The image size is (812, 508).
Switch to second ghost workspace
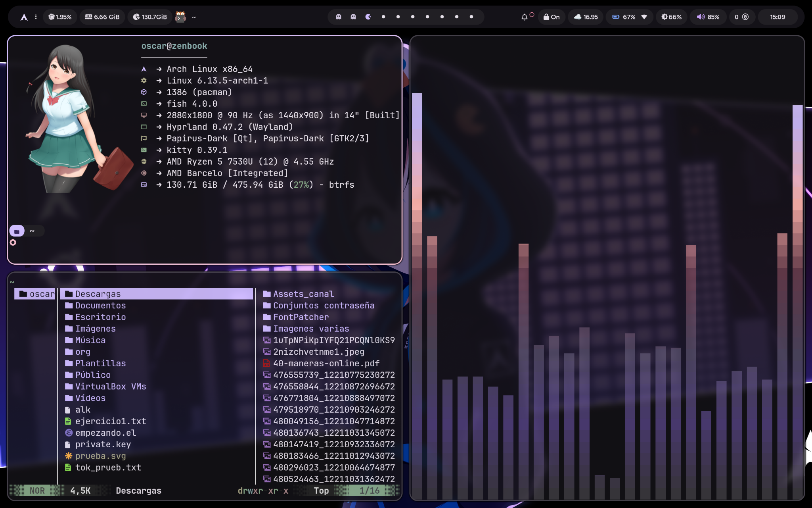coord(353,17)
